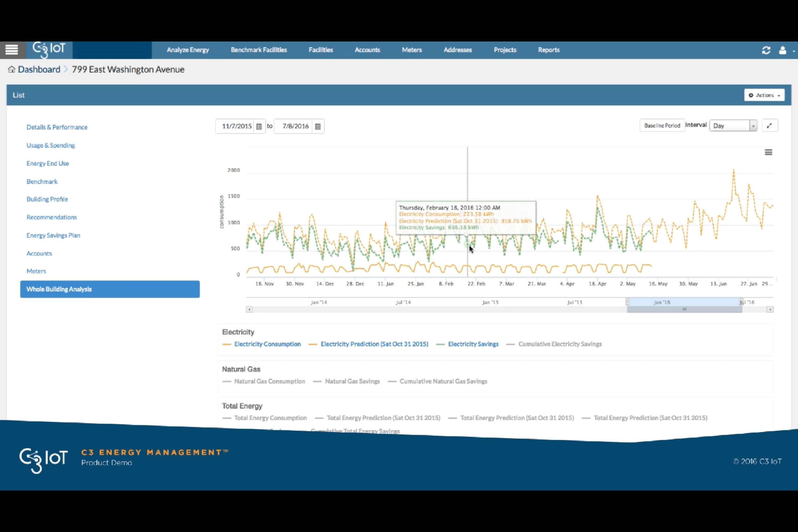
Task: Open the calendar picker for the start date
Action: [259, 126]
